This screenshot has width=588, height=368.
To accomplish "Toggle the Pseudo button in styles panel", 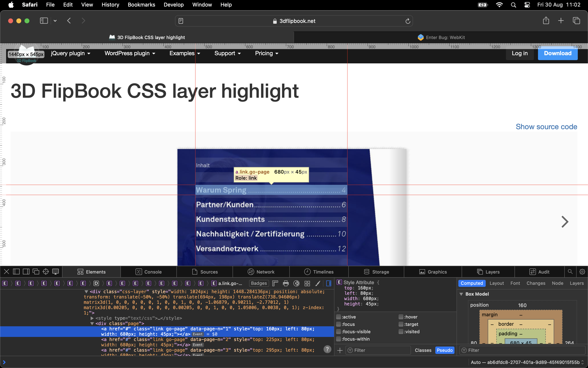I will point(445,350).
